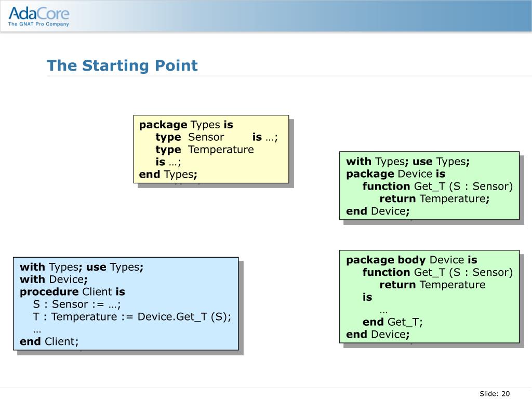Click "return Temperature" in package body box
The image size is (532, 399).
click(432, 285)
